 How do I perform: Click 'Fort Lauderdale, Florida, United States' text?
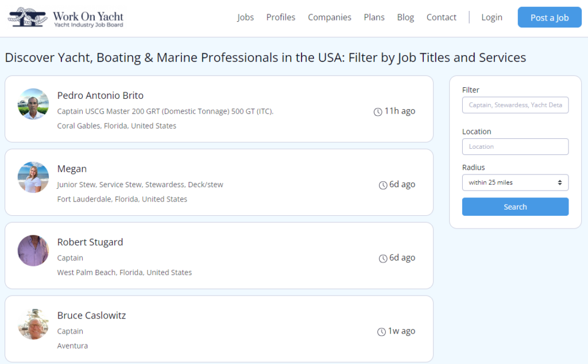[122, 199]
